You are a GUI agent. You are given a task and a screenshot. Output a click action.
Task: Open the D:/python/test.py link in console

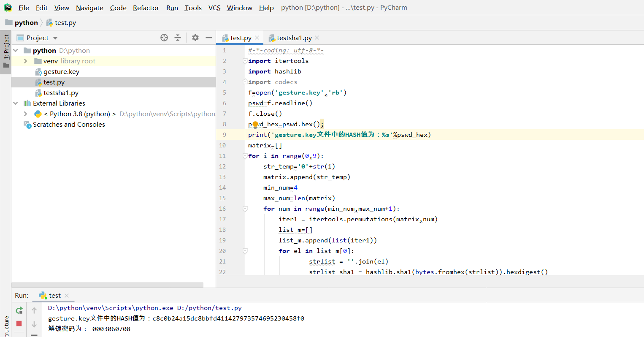point(209,308)
